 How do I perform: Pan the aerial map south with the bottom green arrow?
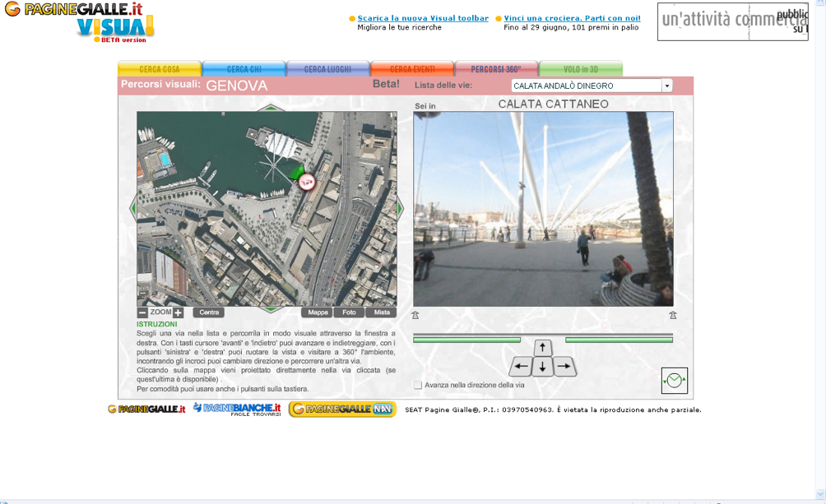pyautogui.click(x=270, y=309)
